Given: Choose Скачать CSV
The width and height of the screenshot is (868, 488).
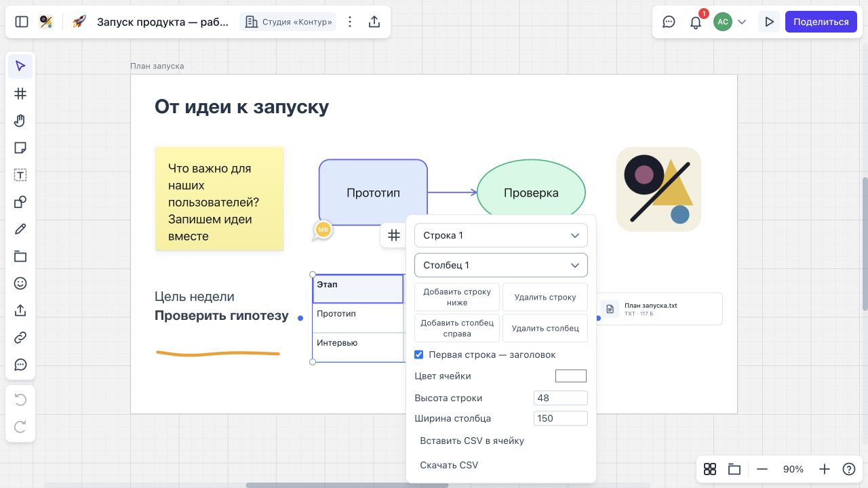Looking at the screenshot, I should pyautogui.click(x=449, y=465).
